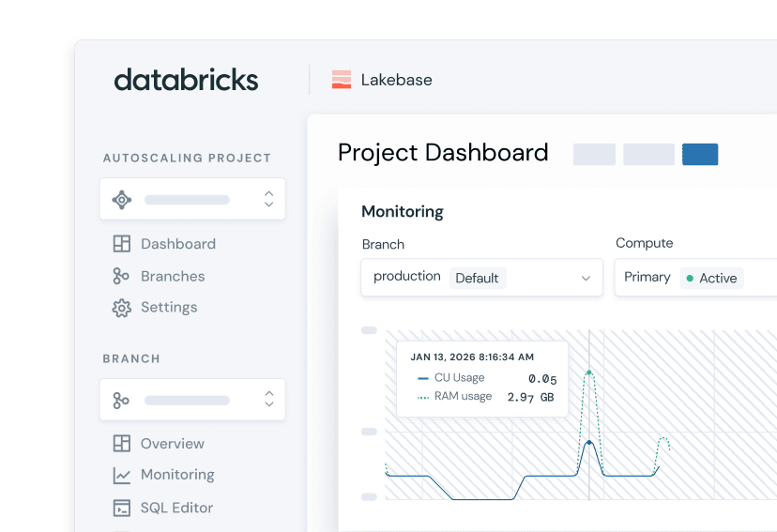Screen dimensions: 777x532
Task: Click the AUTOSCALING PROJECT section label
Action: [188, 158]
